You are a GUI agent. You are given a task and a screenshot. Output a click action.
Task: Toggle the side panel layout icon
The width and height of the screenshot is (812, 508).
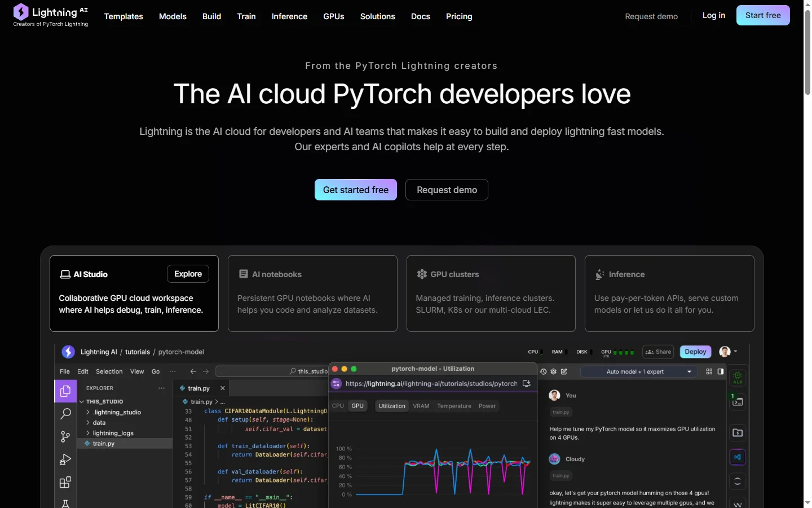721,371
